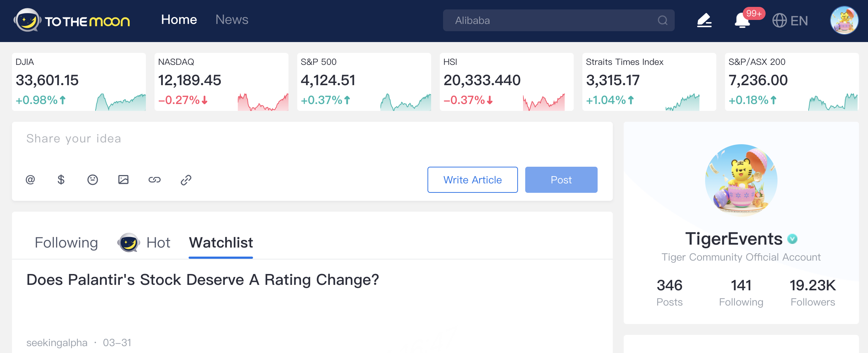Open the Palantir rating change article
Viewport: 868px width, 353px height.
[x=203, y=280]
